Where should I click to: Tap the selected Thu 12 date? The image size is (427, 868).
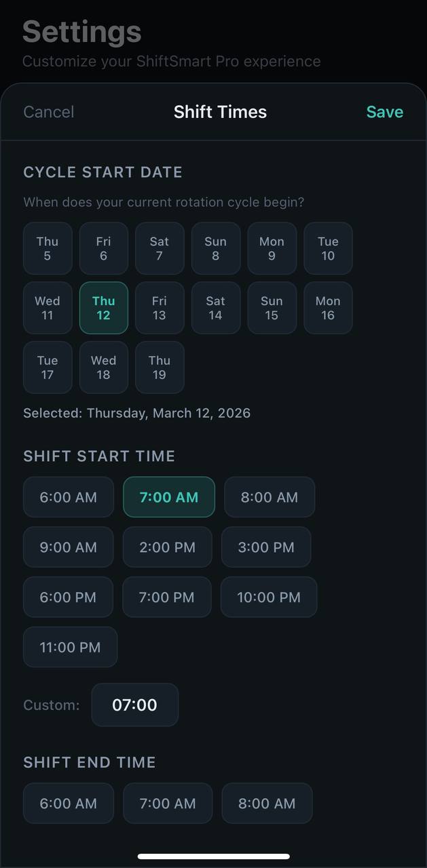pyautogui.click(x=104, y=308)
